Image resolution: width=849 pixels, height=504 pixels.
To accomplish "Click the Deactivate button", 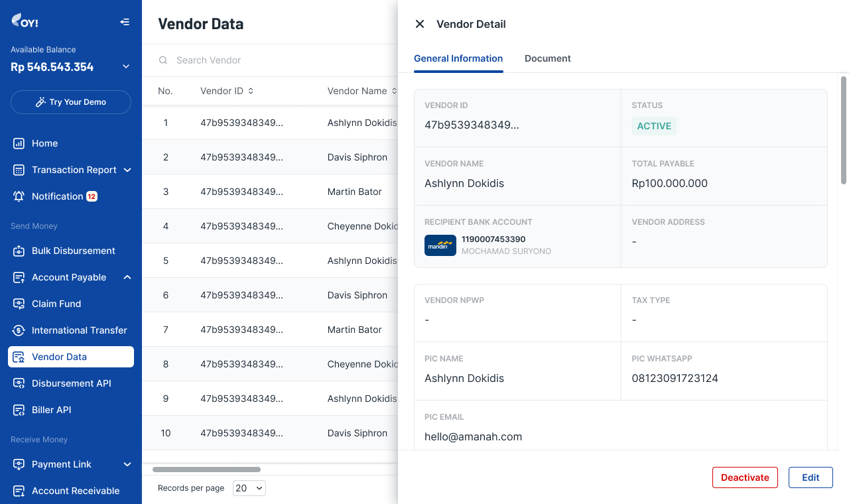I will point(745,477).
